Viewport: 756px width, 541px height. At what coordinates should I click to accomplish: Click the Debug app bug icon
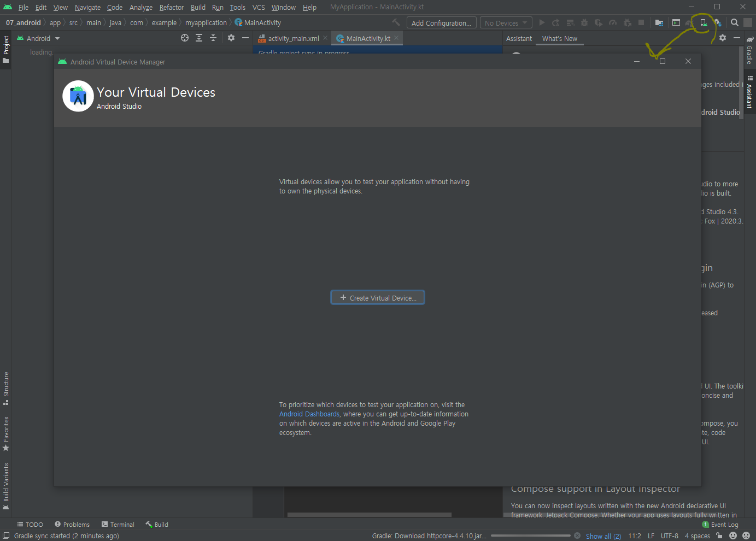click(x=584, y=22)
